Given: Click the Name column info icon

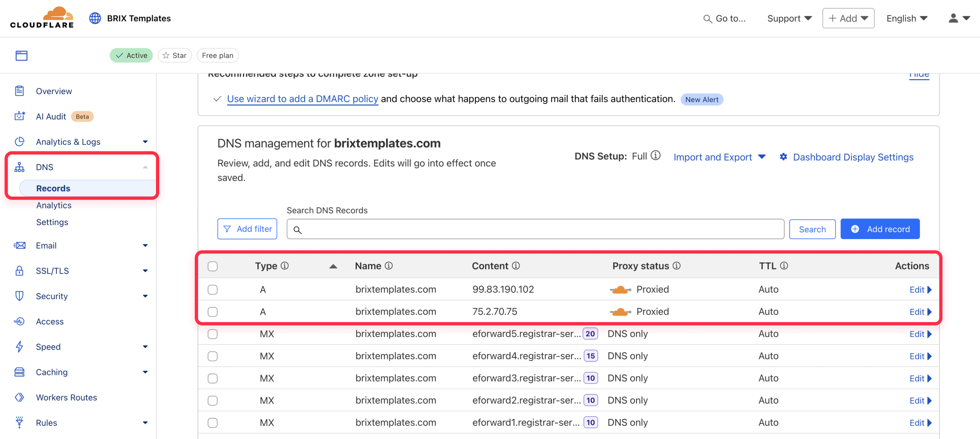Looking at the screenshot, I should point(389,266).
